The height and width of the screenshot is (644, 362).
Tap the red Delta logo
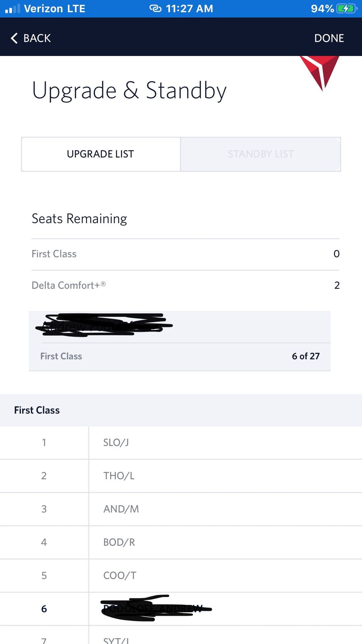click(320, 72)
